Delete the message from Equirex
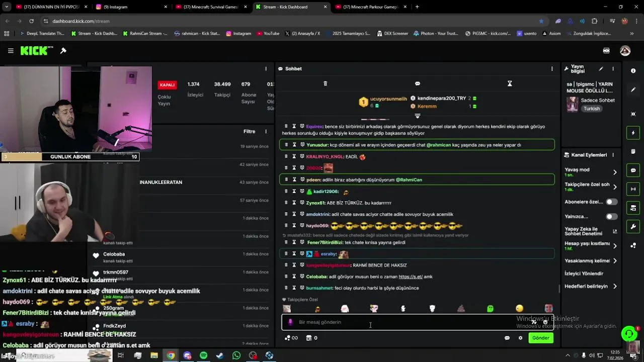The image size is (644, 362). (x=286, y=126)
